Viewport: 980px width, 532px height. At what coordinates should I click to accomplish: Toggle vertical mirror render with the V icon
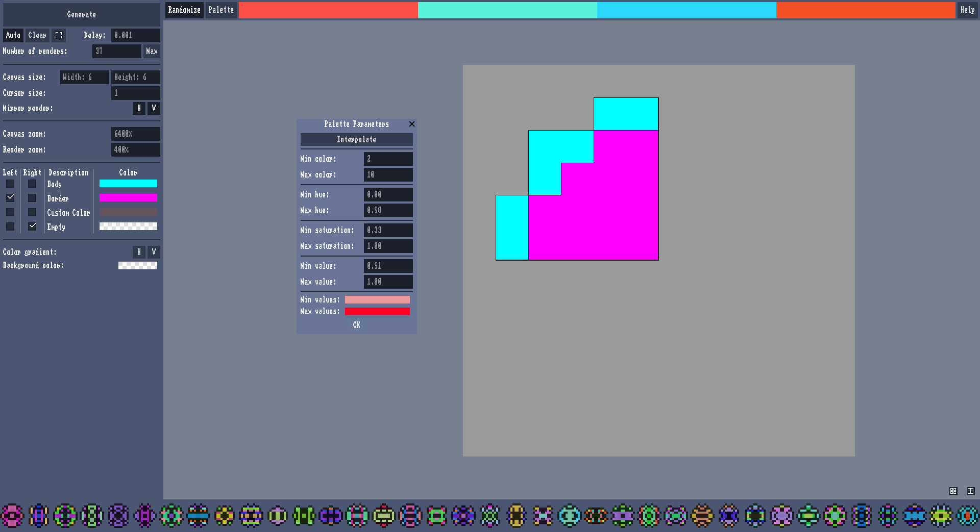pyautogui.click(x=154, y=108)
